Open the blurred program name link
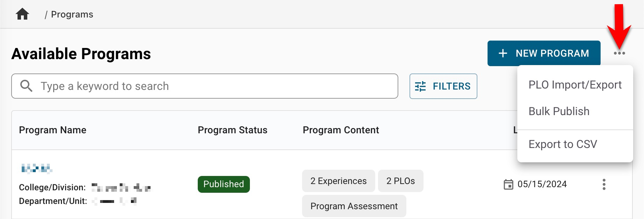The height and width of the screenshot is (219, 644). (36, 169)
